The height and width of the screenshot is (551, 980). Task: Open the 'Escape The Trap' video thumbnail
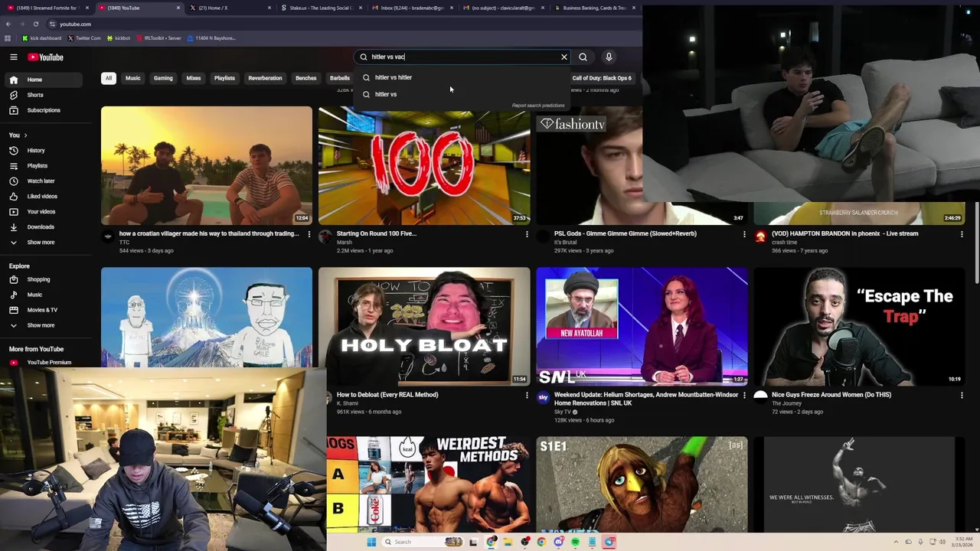859,327
